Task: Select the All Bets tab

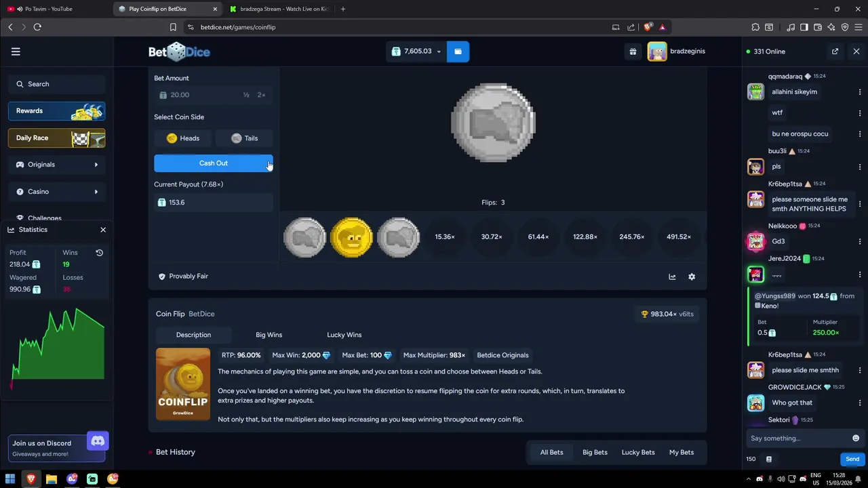Action: click(x=551, y=453)
